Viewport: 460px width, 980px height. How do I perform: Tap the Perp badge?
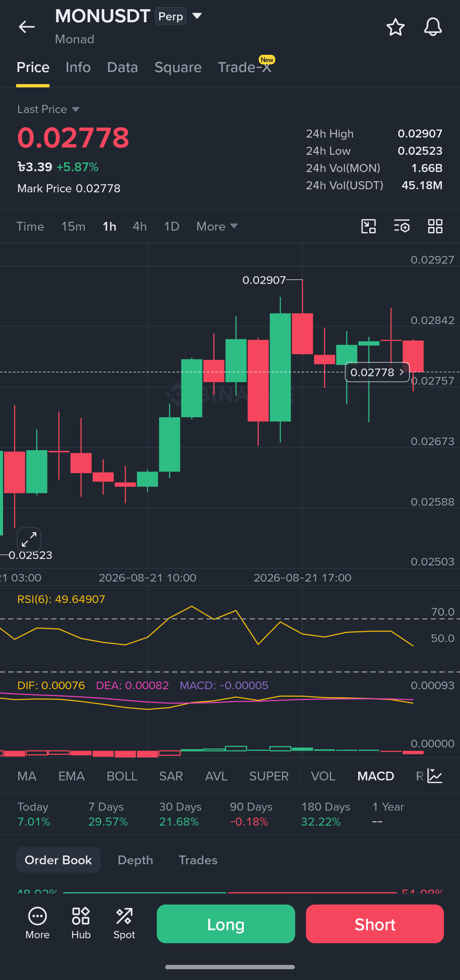171,16
